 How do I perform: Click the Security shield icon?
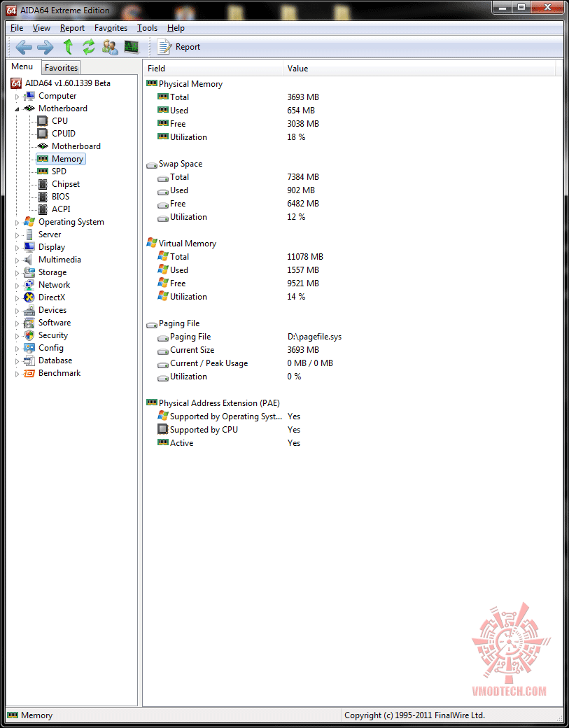(x=29, y=335)
